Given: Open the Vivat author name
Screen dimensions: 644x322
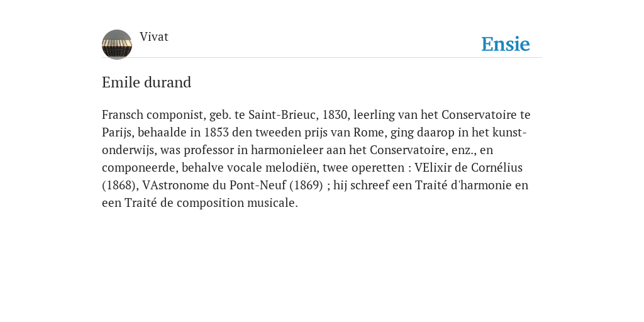Looking at the screenshot, I should 154,36.
